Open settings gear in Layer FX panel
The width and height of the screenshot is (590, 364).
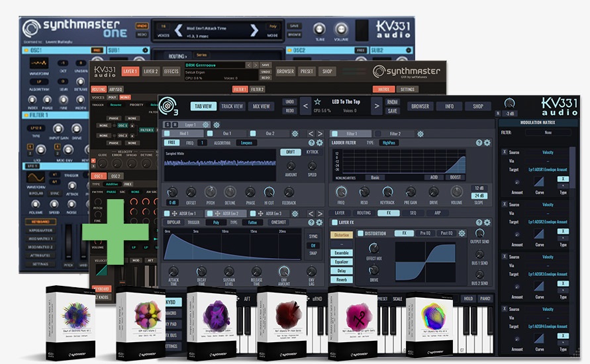487,222
